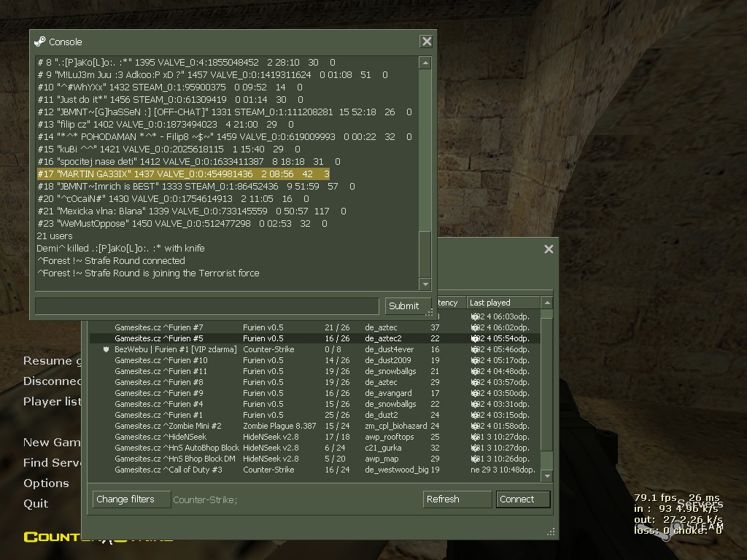Select Options in the main menu
The height and width of the screenshot is (560, 747).
(46, 483)
